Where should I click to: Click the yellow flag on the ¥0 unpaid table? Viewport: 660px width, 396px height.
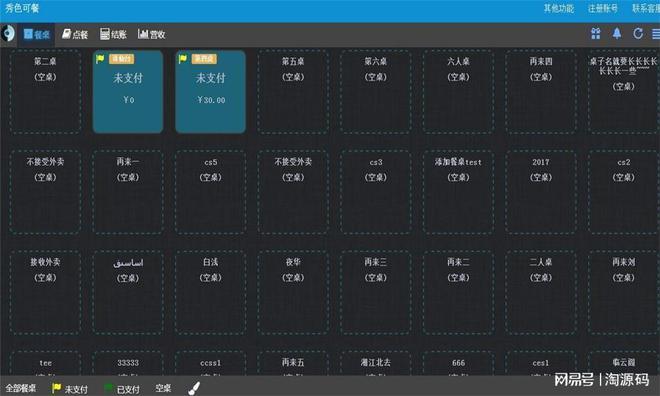[x=100, y=59]
